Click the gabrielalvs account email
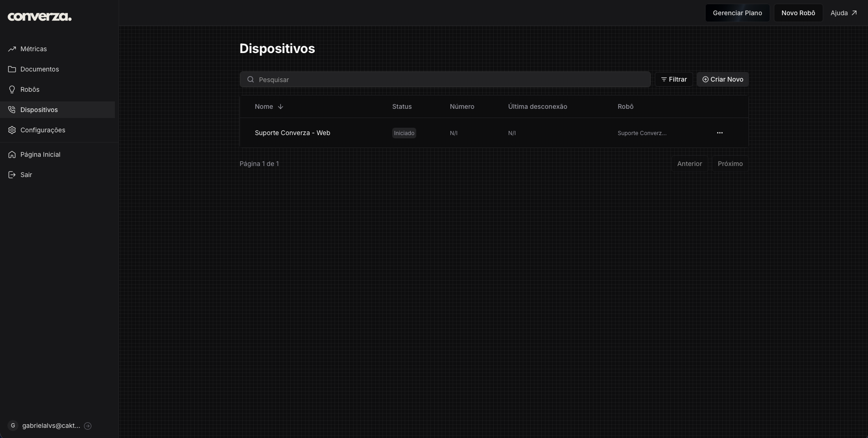Viewport: 868px width, 438px height. [51, 426]
